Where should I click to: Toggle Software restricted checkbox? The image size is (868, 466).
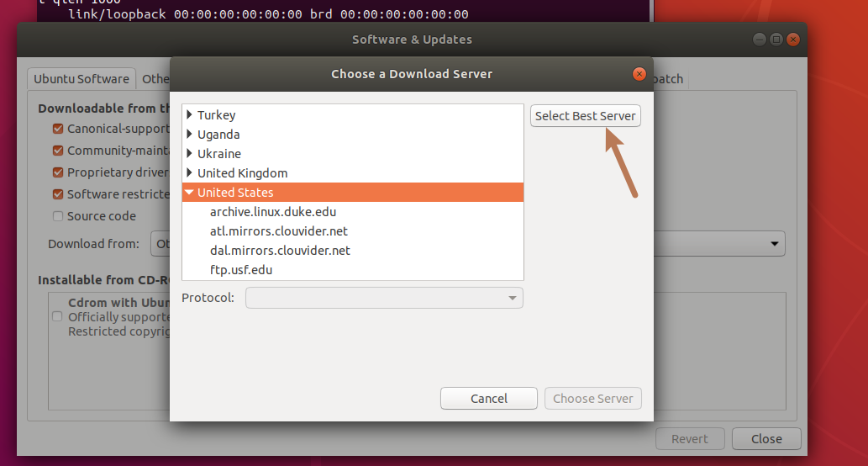(58, 194)
